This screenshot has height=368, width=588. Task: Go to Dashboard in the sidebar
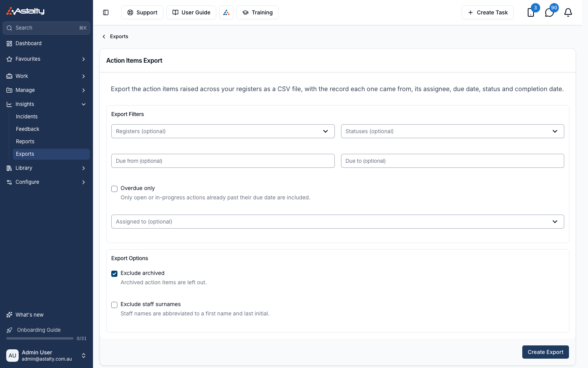46,44
